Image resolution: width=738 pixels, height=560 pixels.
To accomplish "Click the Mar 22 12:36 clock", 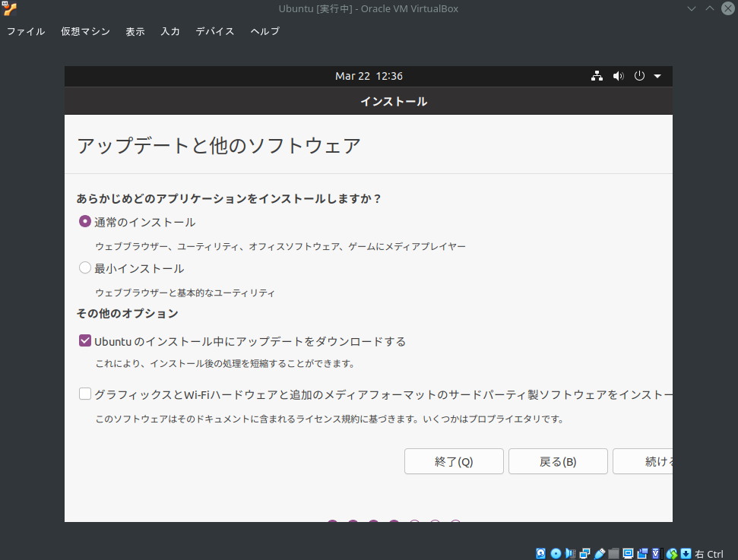I will (369, 76).
